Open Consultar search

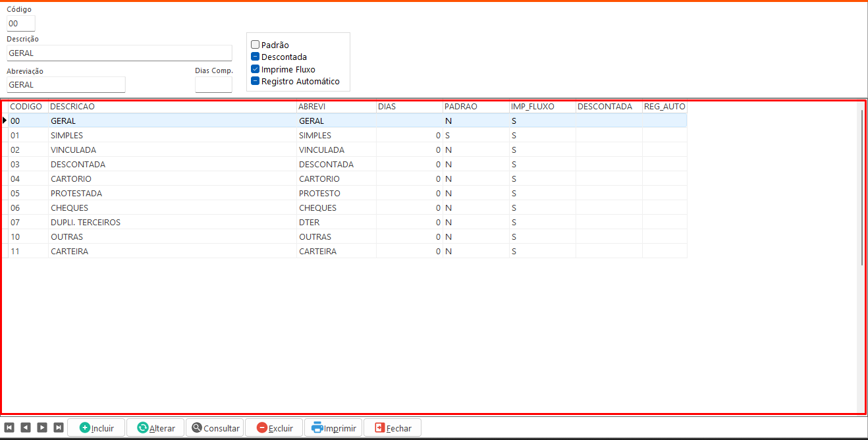[215, 428]
